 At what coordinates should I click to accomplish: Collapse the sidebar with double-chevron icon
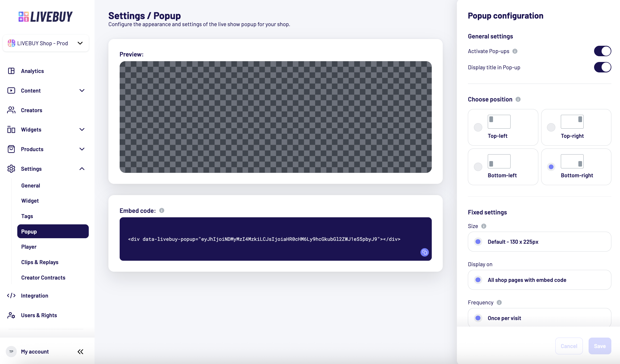coord(80,351)
